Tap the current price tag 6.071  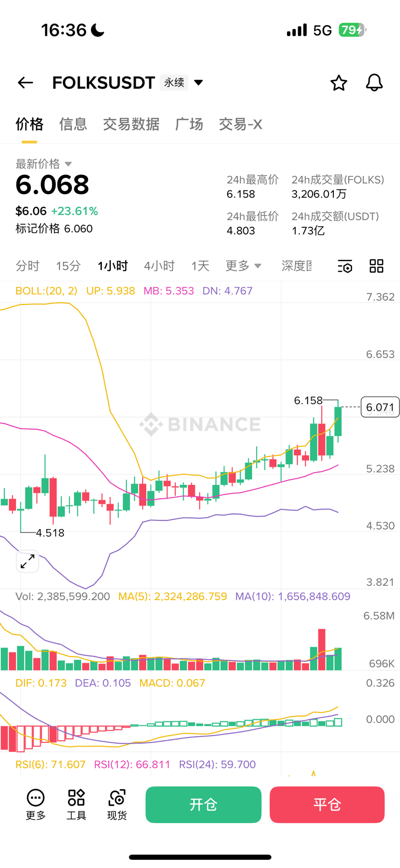click(x=380, y=407)
